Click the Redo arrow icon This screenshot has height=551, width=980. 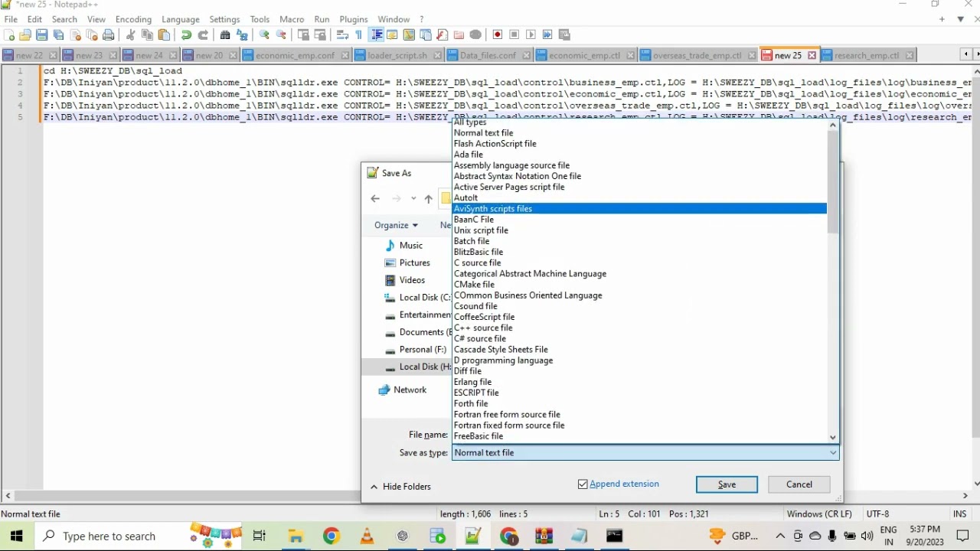[203, 34]
